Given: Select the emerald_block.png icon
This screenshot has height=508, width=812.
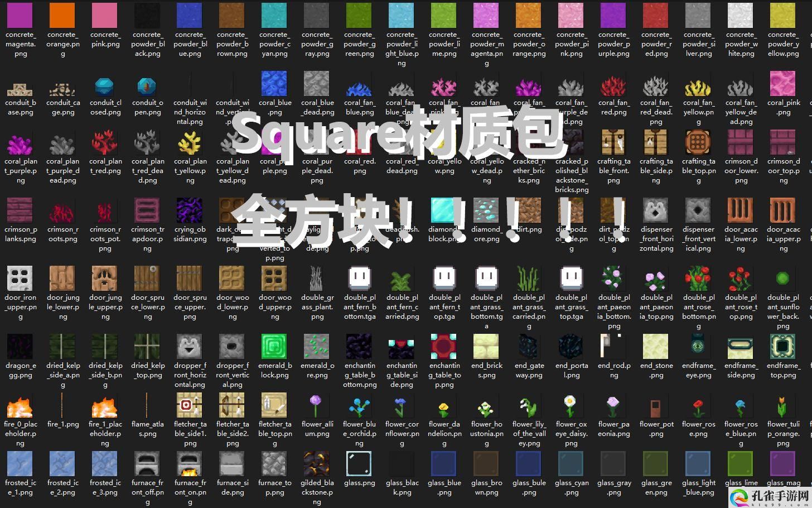Looking at the screenshot, I should (x=274, y=346).
